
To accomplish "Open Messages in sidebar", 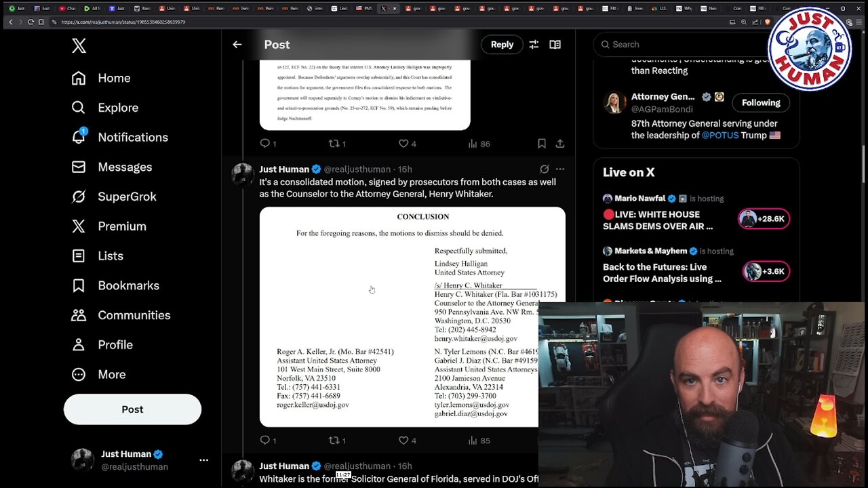I will [x=111, y=167].
